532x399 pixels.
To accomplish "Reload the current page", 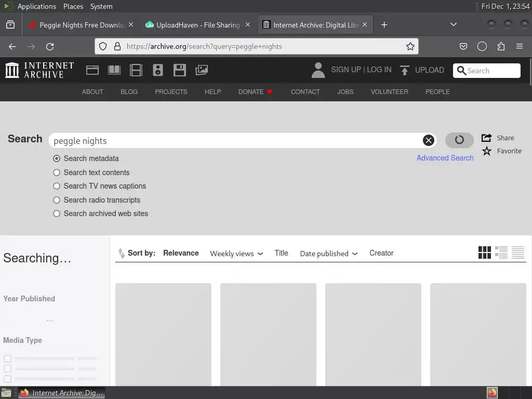I will click(x=50, y=46).
